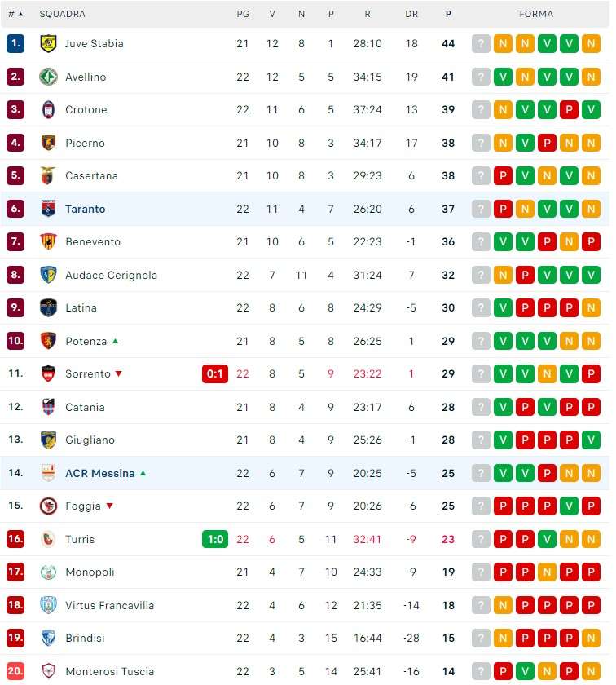Click the Avellino team logo
The image size is (616, 685).
point(48,77)
